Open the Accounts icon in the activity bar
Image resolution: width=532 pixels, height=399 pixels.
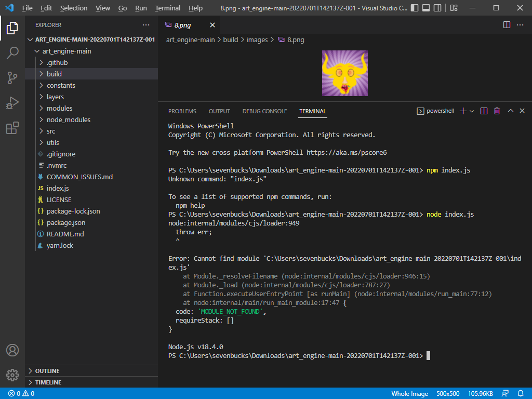(x=12, y=351)
